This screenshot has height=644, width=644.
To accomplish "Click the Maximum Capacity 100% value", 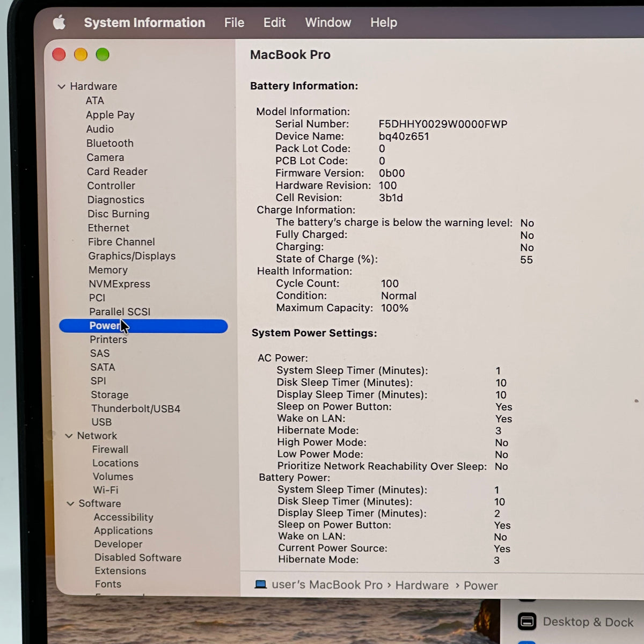I will (x=394, y=308).
